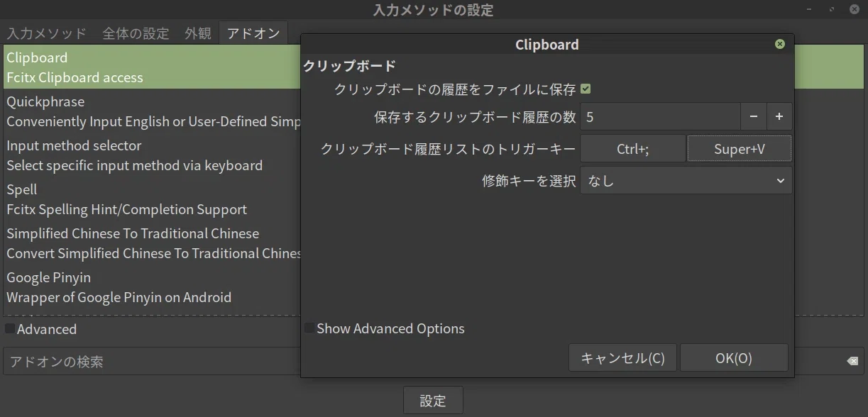Click the Ctrl+; trigger key button
This screenshot has height=417, width=868.
[x=633, y=148]
